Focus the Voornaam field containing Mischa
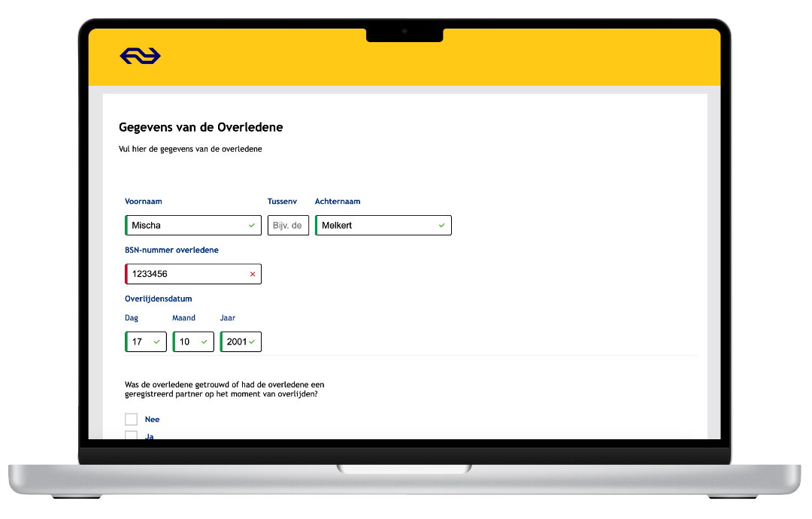This screenshot has width=812, height=519. tap(193, 226)
